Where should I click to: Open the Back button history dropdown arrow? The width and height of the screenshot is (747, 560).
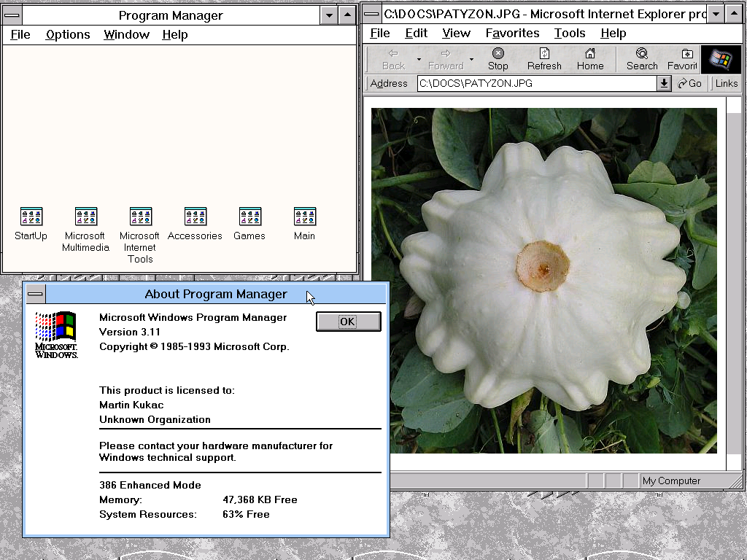[x=419, y=59]
